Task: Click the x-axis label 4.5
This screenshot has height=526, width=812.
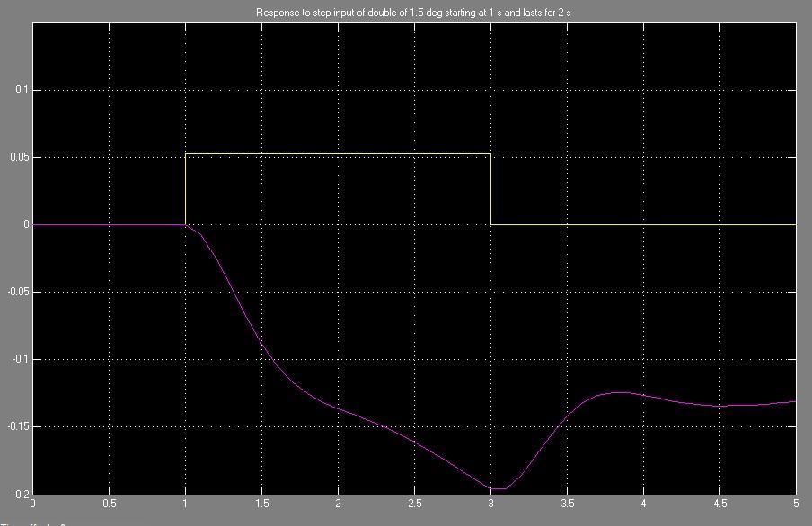Action: pos(719,505)
